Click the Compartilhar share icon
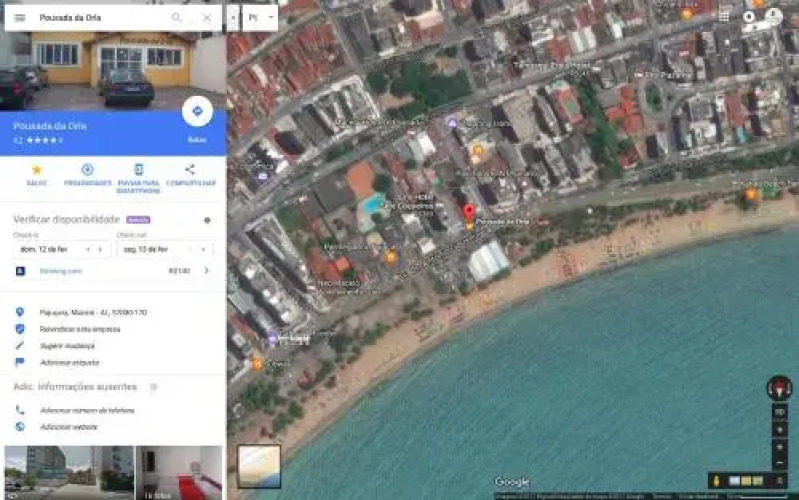 [190, 170]
